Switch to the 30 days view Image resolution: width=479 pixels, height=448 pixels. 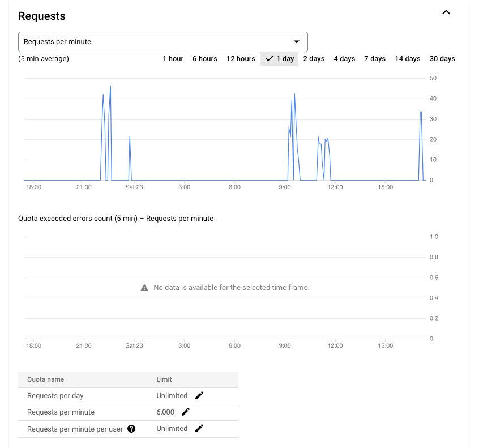(442, 58)
